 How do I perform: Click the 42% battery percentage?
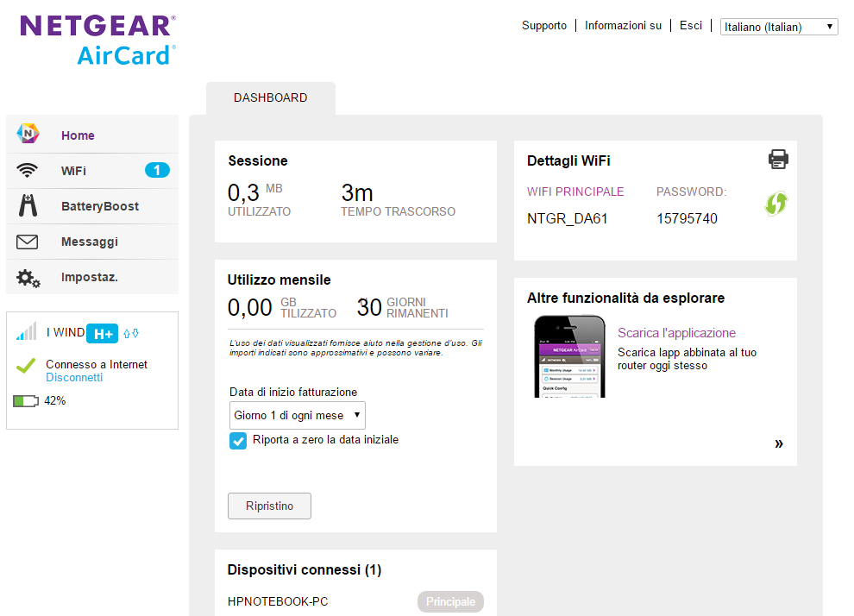[x=55, y=401]
